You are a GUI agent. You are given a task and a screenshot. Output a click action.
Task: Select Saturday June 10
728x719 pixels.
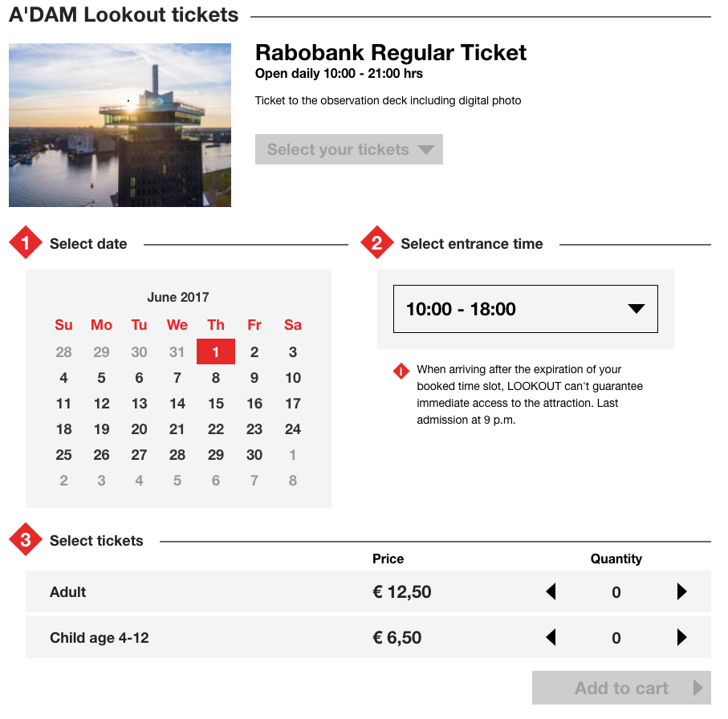tap(293, 378)
